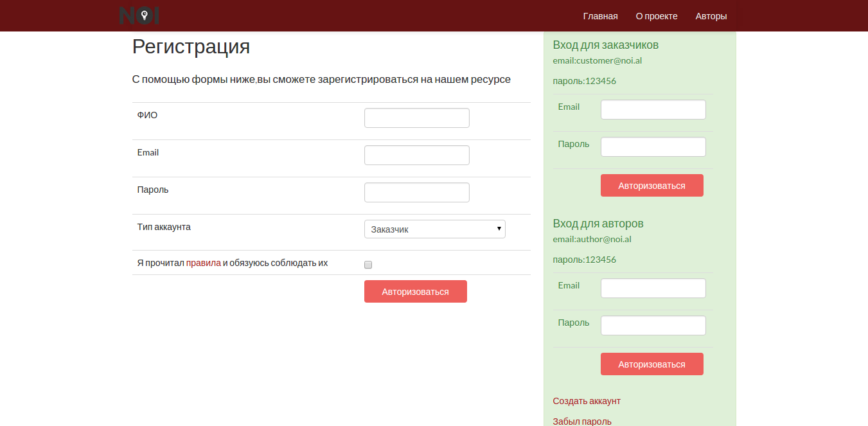Click the registration Email field
This screenshot has width=868, height=426.
tap(417, 155)
